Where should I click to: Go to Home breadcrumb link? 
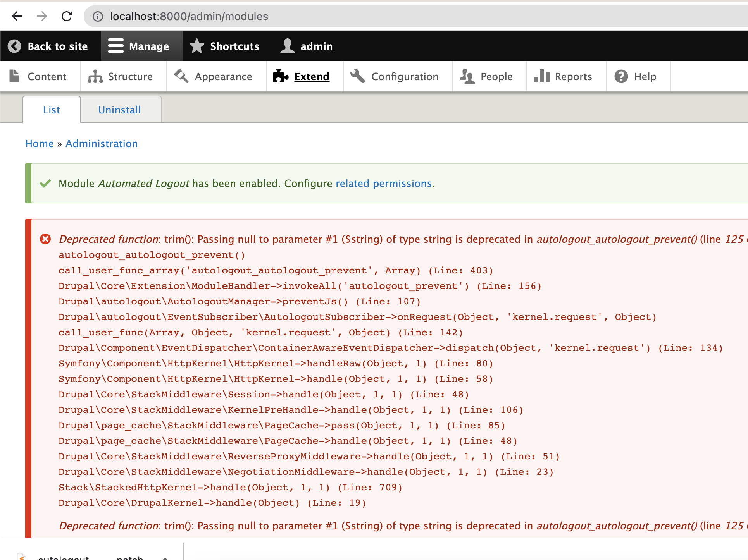pos(40,144)
